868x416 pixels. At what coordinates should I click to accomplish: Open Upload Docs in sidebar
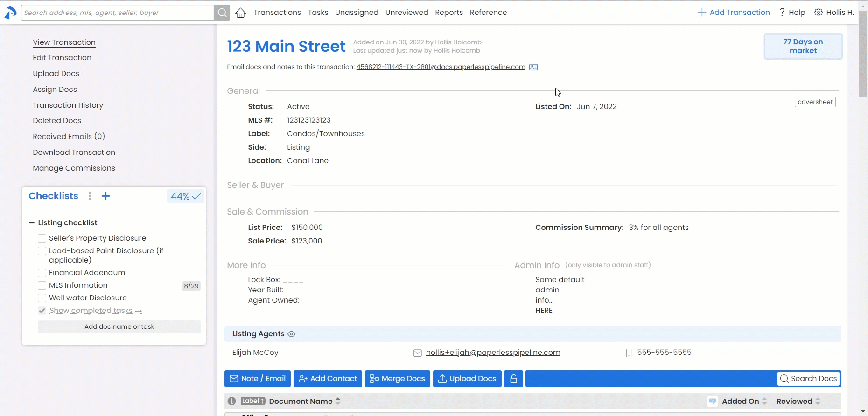coord(56,74)
